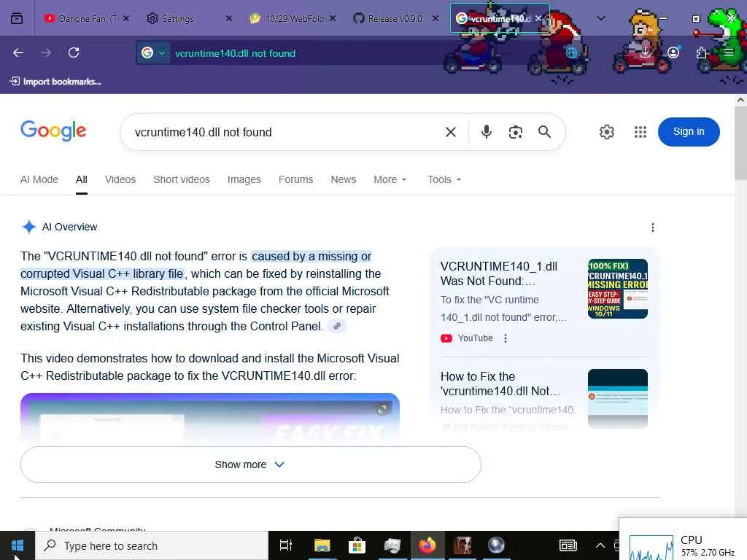747x560 pixels.
Task: Open Google apps grid icon
Action: (x=640, y=132)
